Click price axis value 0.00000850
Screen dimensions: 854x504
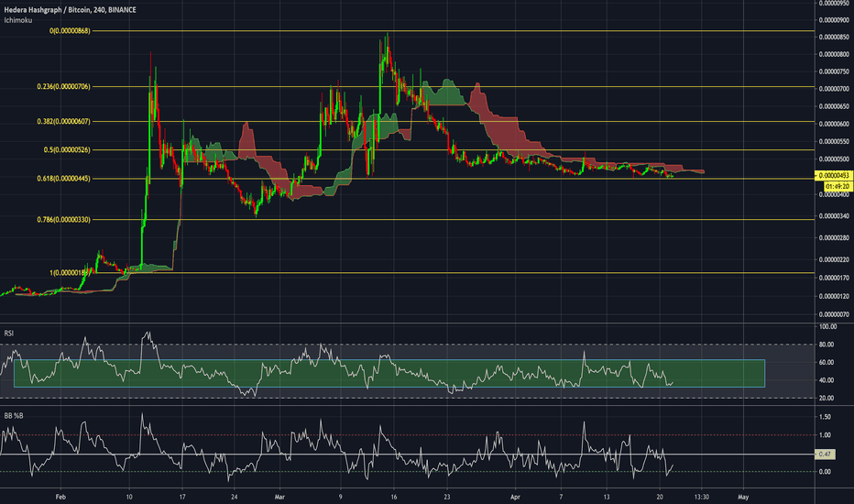coord(833,38)
